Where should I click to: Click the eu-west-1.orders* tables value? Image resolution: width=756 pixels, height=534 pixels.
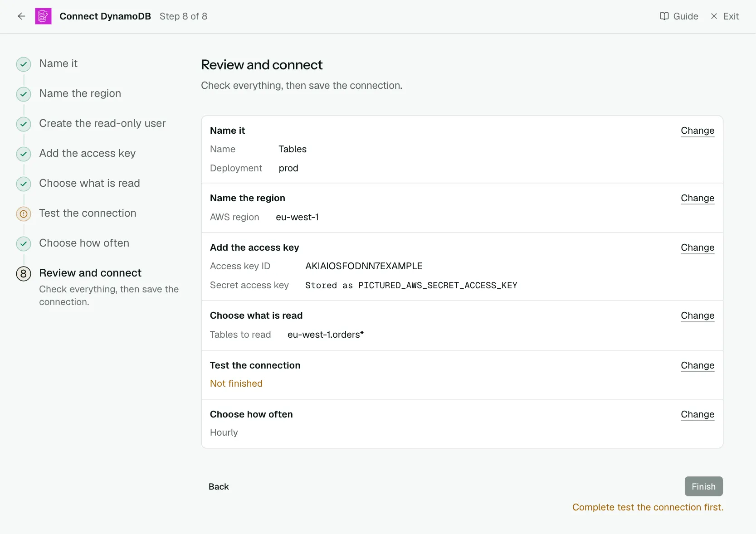(326, 335)
